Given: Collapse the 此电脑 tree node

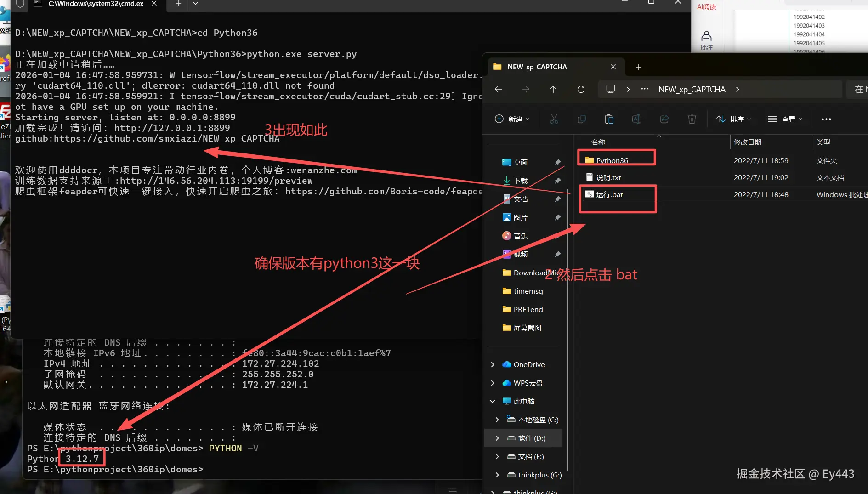Looking at the screenshot, I should pyautogui.click(x=493, y=401).
